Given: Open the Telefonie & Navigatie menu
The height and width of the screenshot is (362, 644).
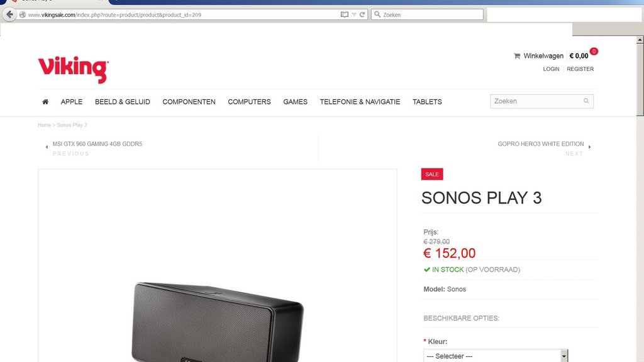Looking at the screenshot, I should 360,102.
